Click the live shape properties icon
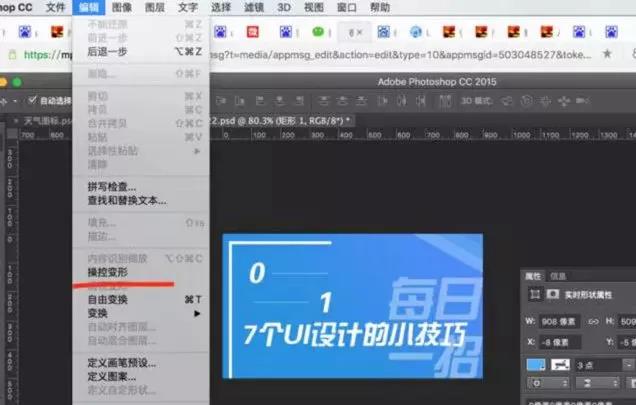The width and height of the screenshot is (636, 405). pyautogui.click(x=535, y=294)
